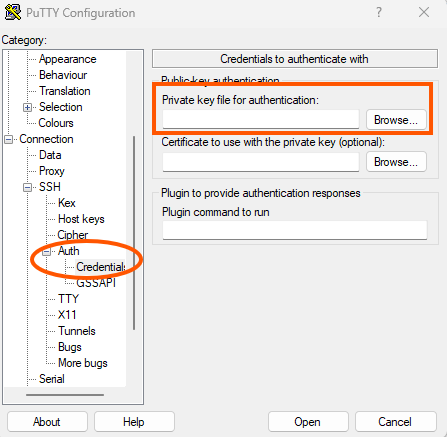
Task: Browse for certificate file
Action: coord(396,162)
